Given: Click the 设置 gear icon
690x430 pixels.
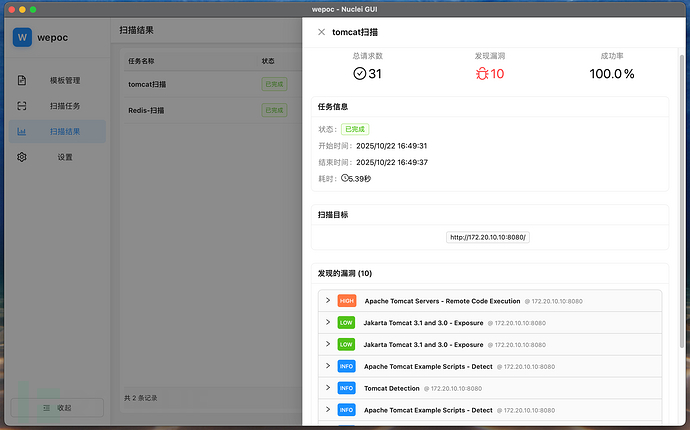Looking at the screenshot, I should pos(22,157).
